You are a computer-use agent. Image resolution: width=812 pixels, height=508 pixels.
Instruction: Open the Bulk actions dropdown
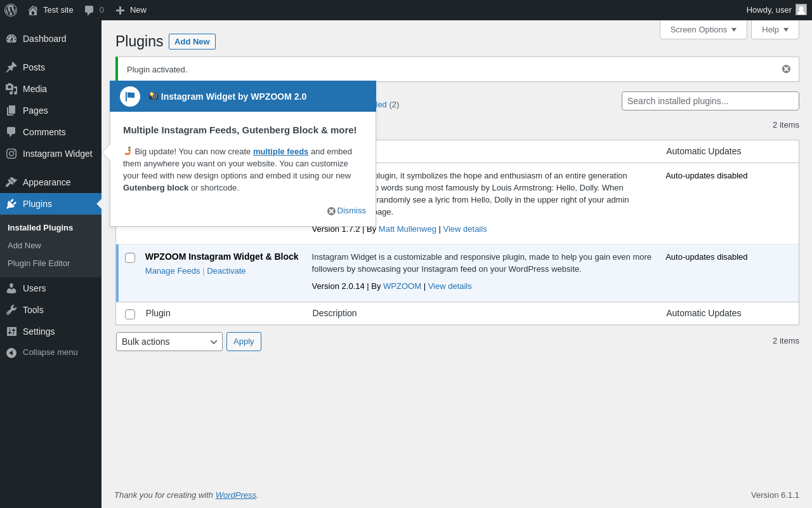coord(169,342)
